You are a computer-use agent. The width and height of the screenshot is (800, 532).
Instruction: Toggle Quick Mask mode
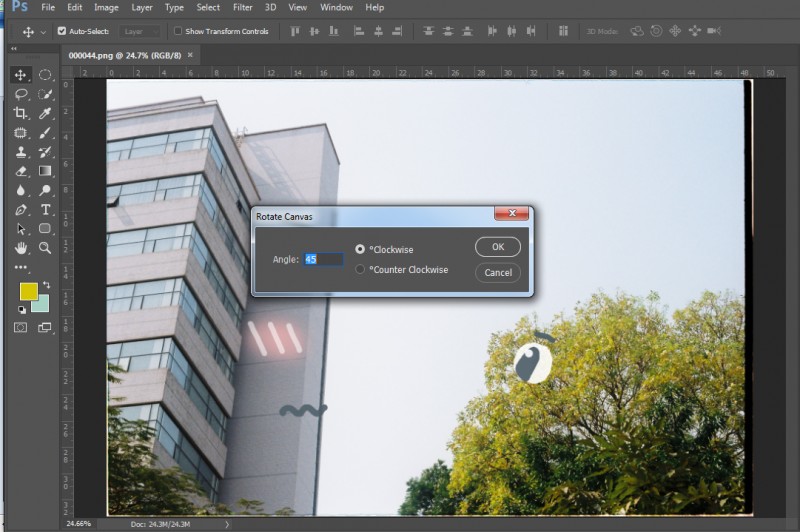coord(20,327)
